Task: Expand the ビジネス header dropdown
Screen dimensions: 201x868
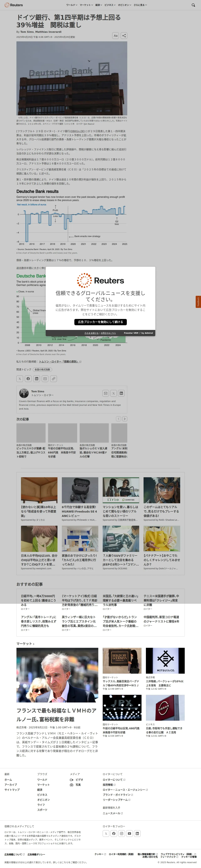Action: pos(110,5)
